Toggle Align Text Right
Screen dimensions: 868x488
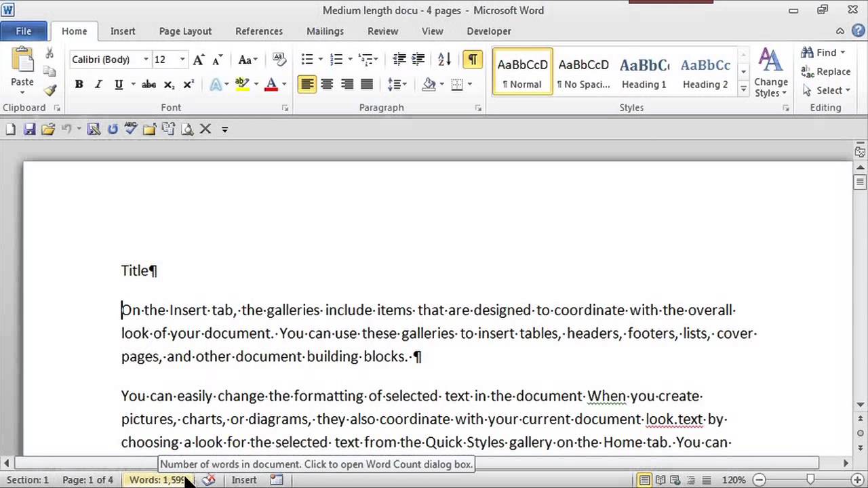347,85
